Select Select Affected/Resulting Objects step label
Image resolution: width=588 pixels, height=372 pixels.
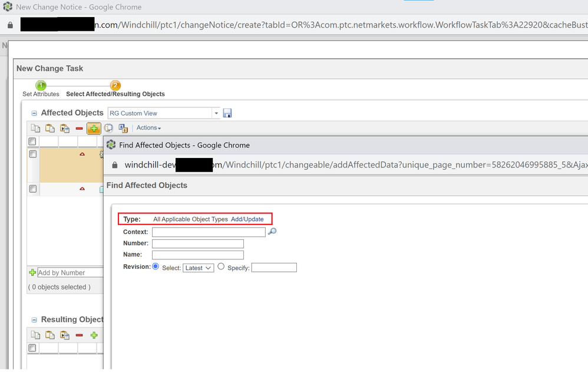pos(115,94)
